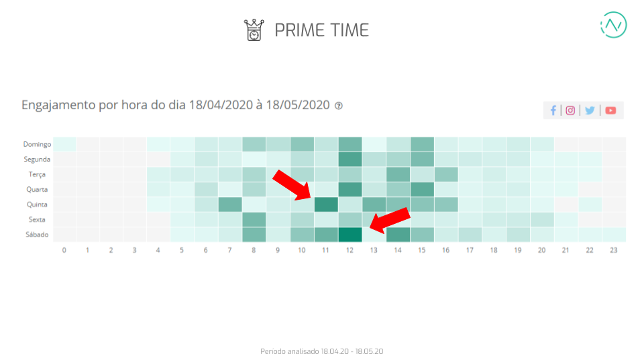The height and width of the screenshot is (362, 644).
Task: Click the Período analisado footer text
Action: pos(321,351)
